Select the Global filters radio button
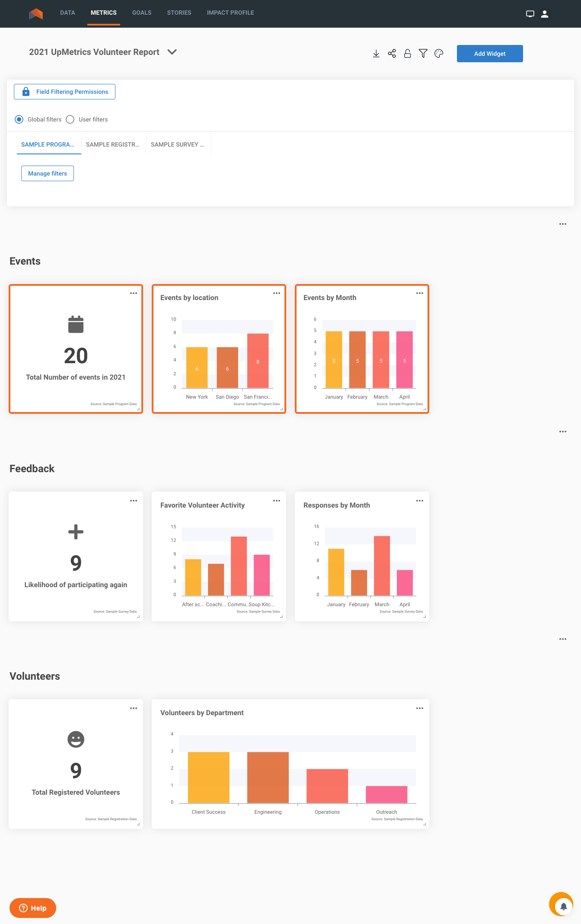This screenshot has height=924, width=581. [x=19, y=119]
